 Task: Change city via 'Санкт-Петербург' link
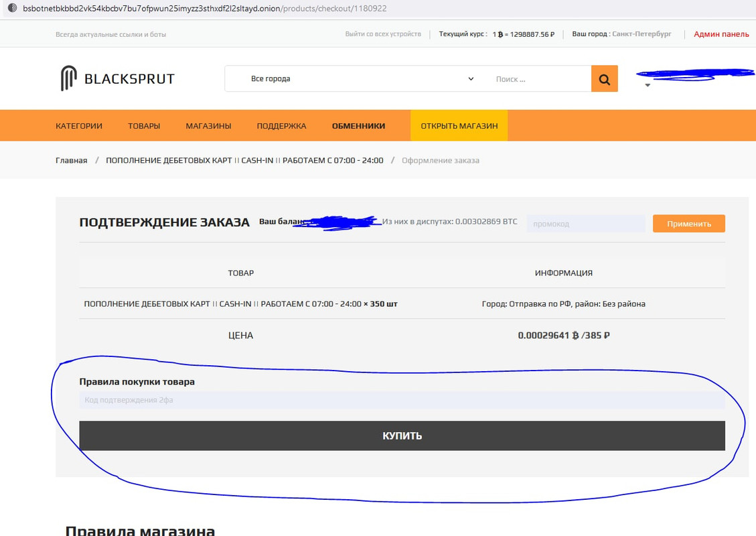click(x=641, y=33)
